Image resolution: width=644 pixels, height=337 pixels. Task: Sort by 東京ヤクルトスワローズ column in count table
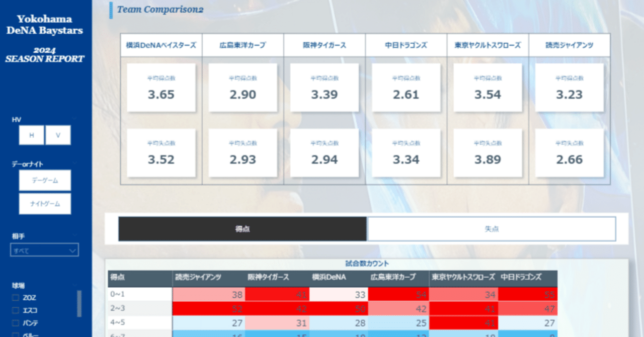(x=463, y=278)
